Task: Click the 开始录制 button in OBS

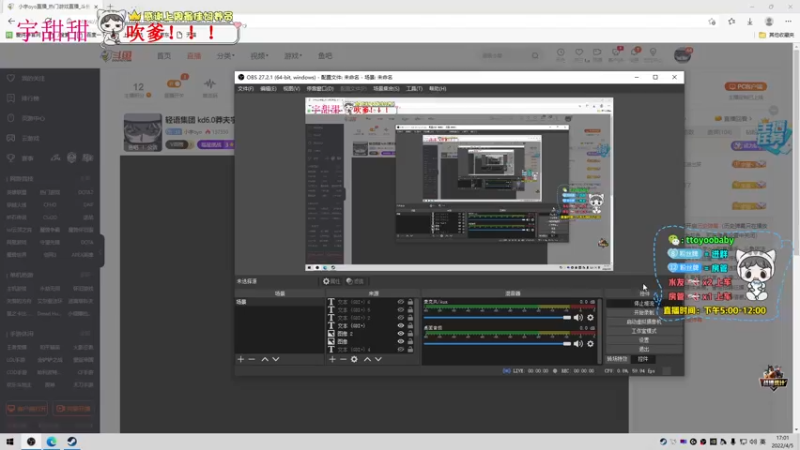Action: tap(644, 313)
